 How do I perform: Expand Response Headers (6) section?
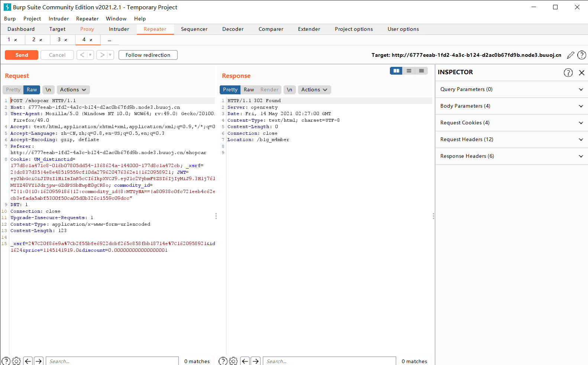click(512, 156)
